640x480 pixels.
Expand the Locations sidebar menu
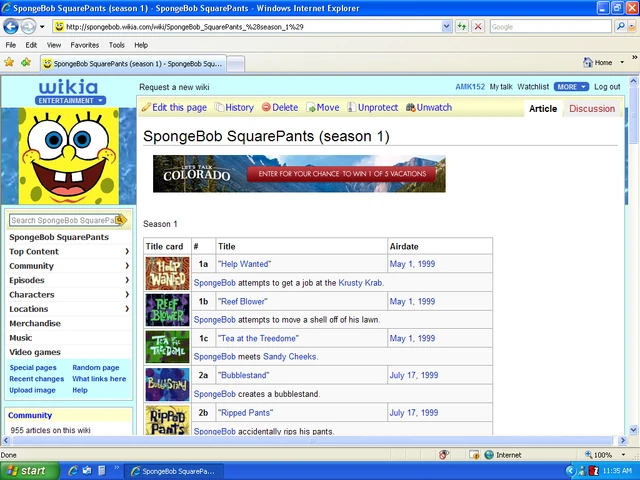(x=69, y=309)
